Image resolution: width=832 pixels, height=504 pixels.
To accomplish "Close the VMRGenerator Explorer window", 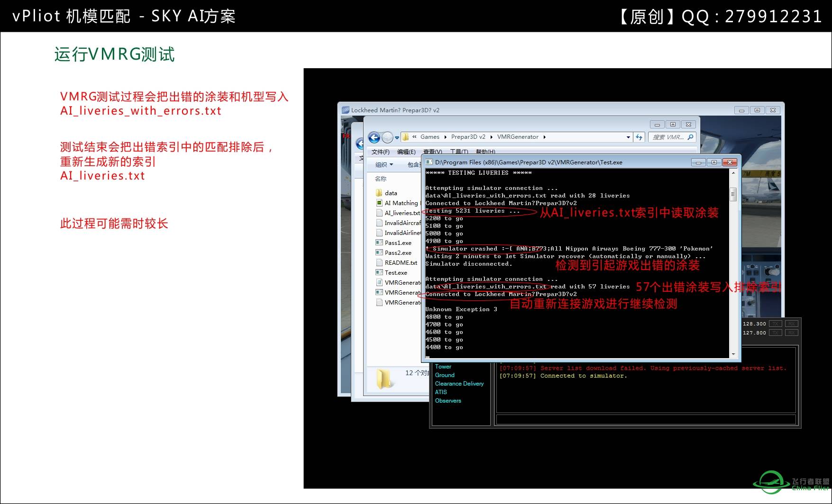I will pyautogui.click(x=688, y=125).
